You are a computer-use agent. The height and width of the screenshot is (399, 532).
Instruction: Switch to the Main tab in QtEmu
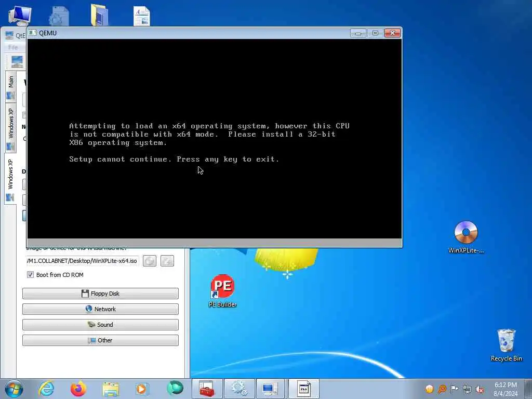click(11, 87)
